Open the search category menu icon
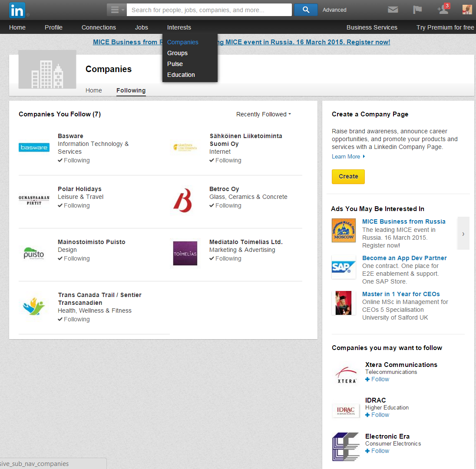476x469 pixels. pos(116,10)
